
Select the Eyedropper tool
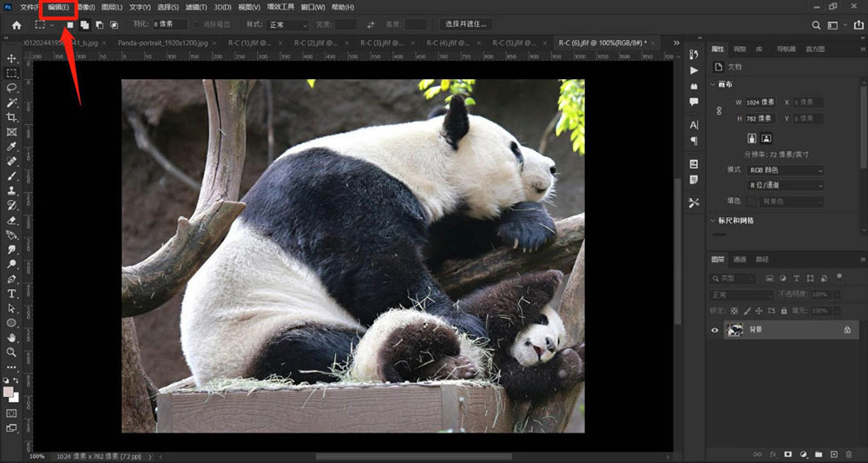click(x=12, y=147)
